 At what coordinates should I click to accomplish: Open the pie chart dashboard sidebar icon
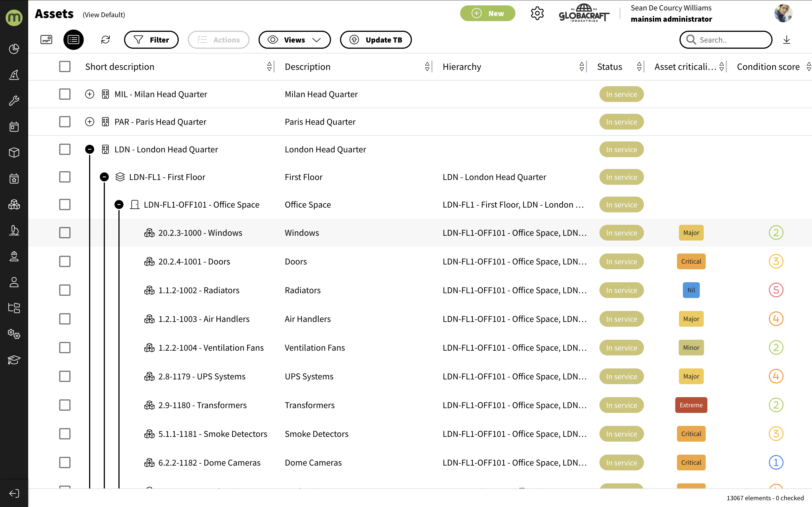click(14, 49)
